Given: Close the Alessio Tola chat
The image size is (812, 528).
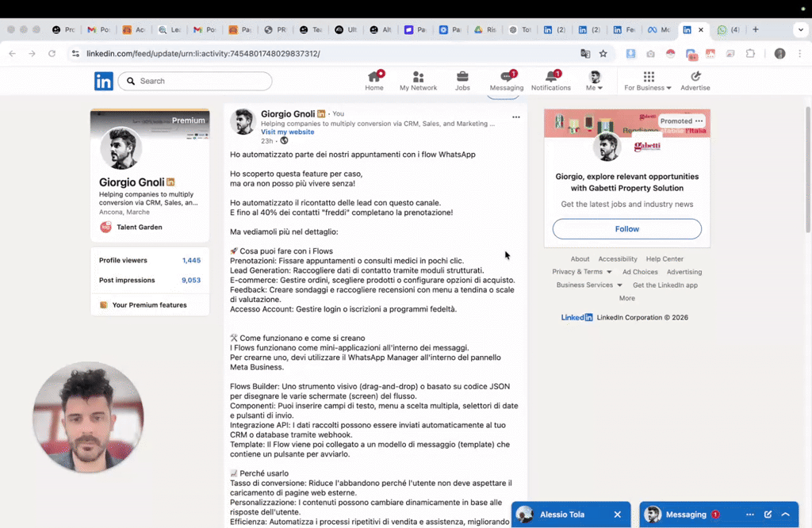Looking at the screenshot, I should (617, 515).
